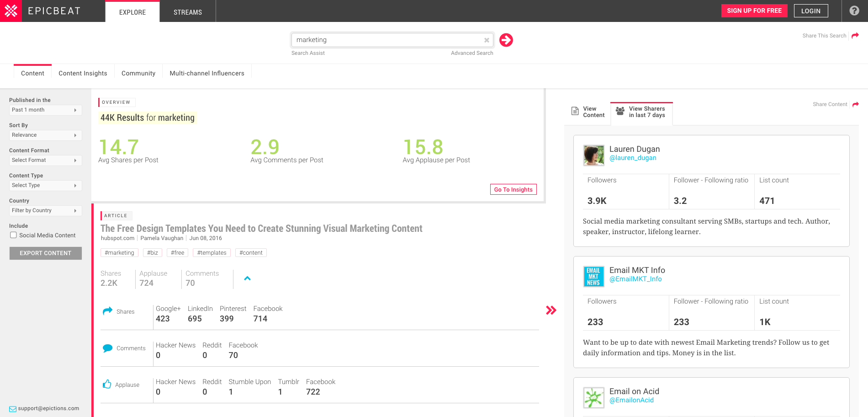
Task: Click the 15.8 Avg Applause value
Action: [423, 147]
